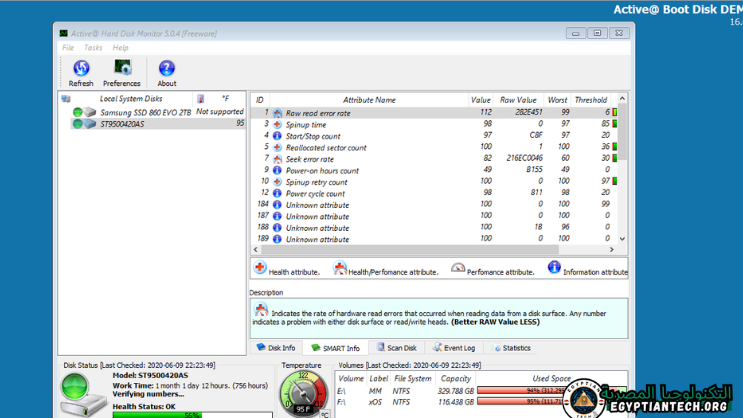Click the attribute list scroll up arrow
This screenshot has width=743, height=418.
point(623,99)
